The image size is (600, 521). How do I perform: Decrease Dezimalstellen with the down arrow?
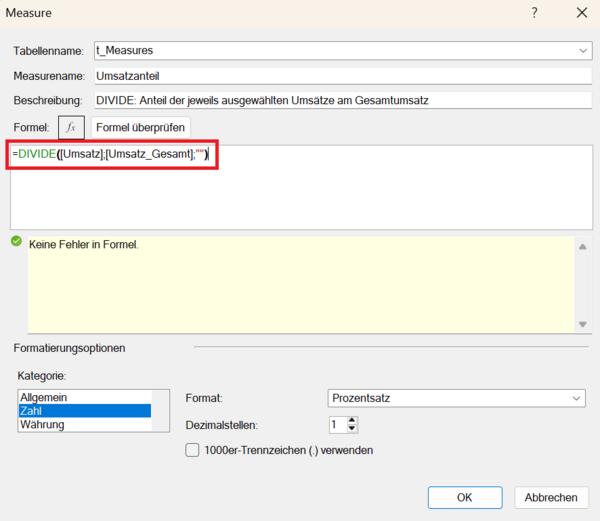pyautogui.click(x=351, y=430)
